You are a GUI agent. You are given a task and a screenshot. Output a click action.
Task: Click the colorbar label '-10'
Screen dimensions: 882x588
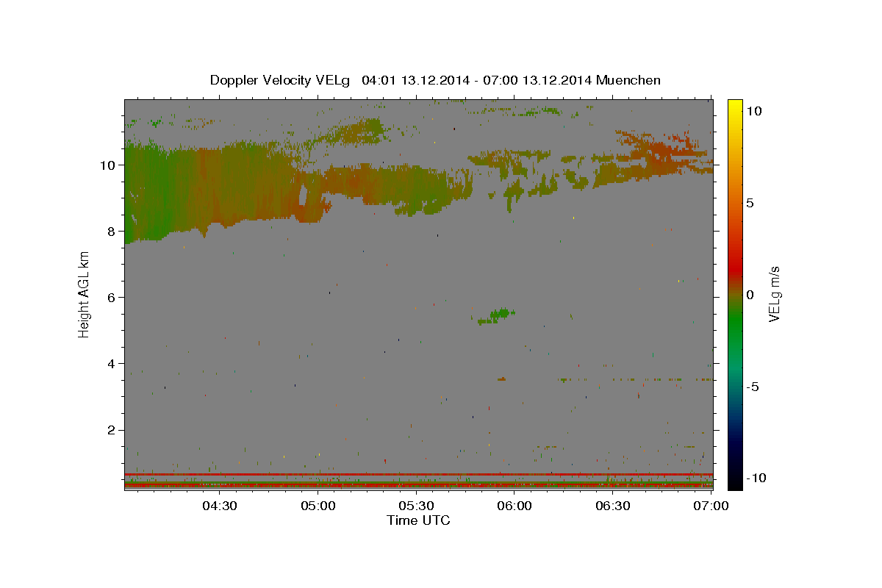756,478
